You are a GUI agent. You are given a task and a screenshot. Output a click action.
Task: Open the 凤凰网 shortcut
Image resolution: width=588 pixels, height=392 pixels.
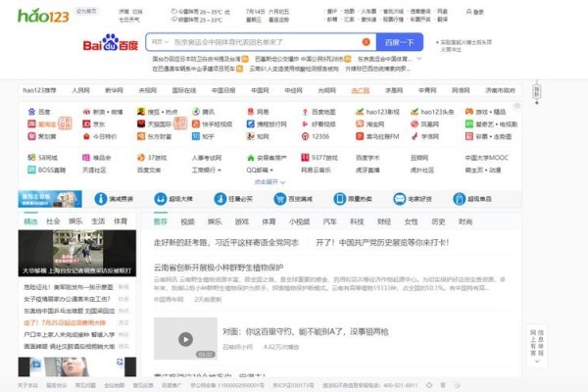pos(425,124)
